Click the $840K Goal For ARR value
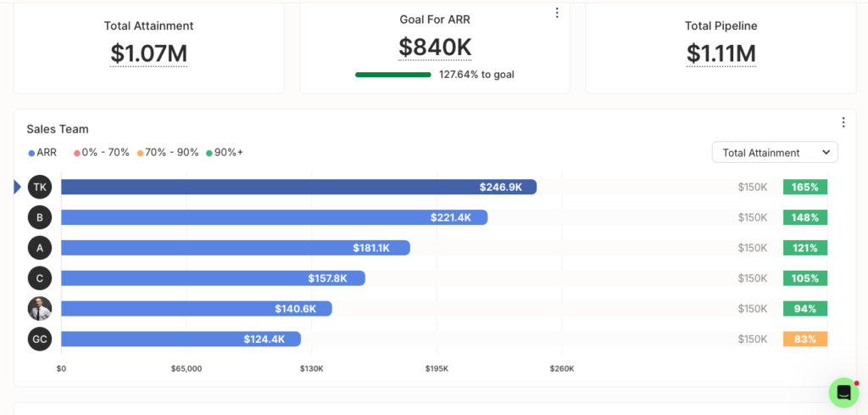This screenshot has width=868, height=415. pos(435,47)
